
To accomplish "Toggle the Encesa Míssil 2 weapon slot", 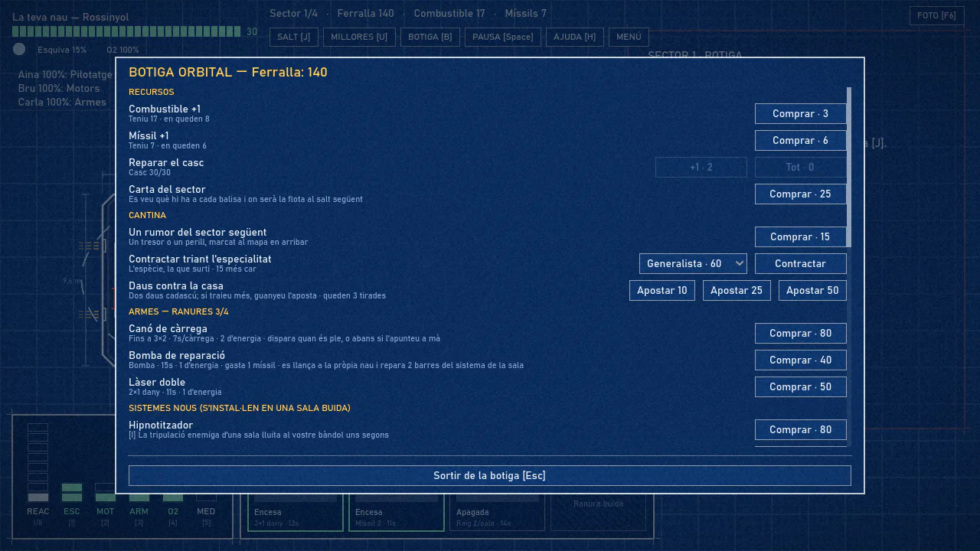I will pos(397,513).
